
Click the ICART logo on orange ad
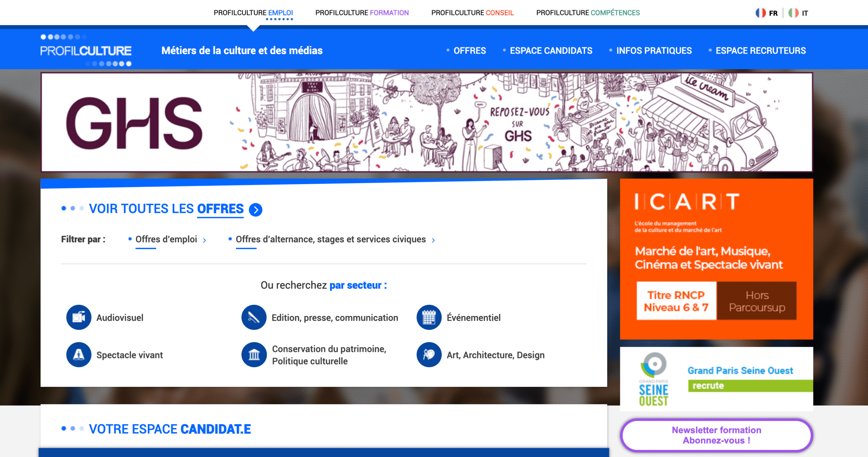[x=687, y=202]
